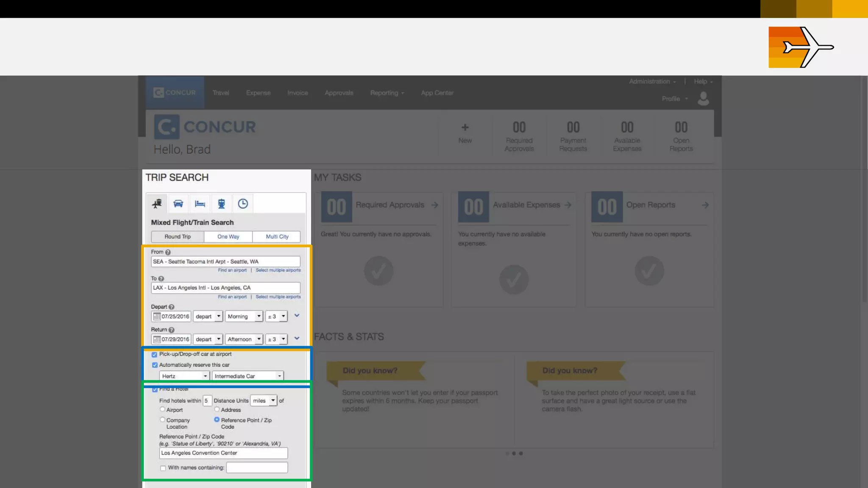Open the Approvals menu
Screen dimensions: 868x488
pos(339,93)
